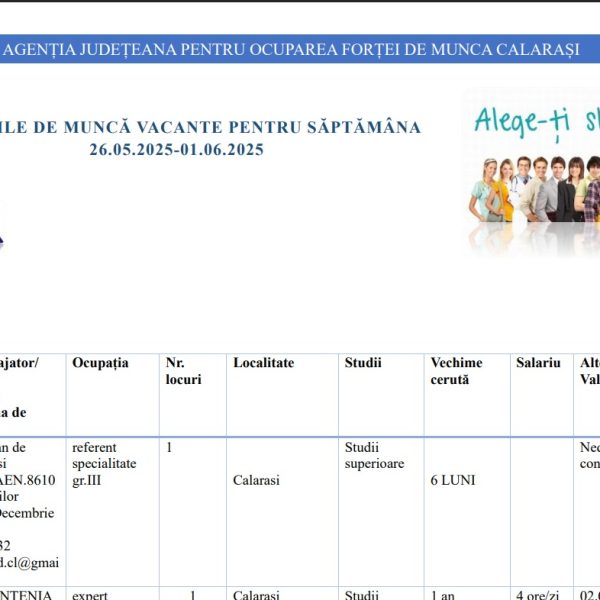This screenshot has height=600, width=600.
Task: Click 'Calarasi' in the referent row
Action: [x=257, y=480]
